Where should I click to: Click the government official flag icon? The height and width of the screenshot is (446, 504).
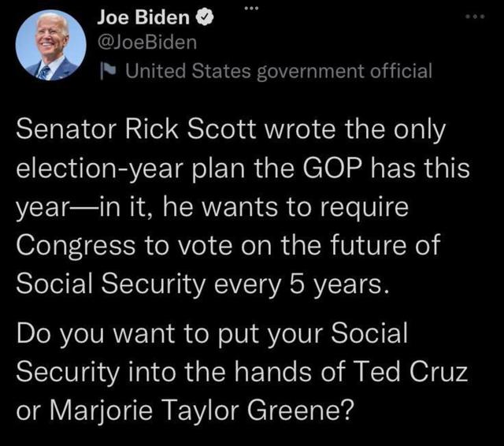(x=107, y=70)
